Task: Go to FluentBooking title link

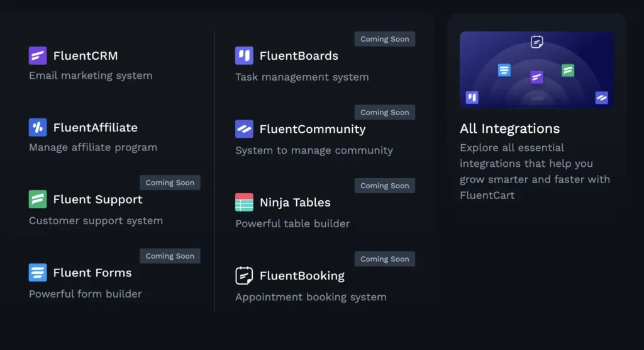Action: [302, 276]
